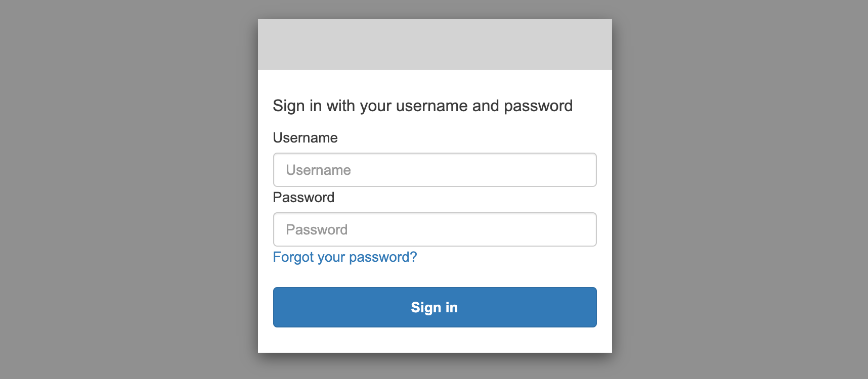The height and width of the screenshot is (379, 868).
Task: Click inside the empty Password box
Action: tap(434, 229)
